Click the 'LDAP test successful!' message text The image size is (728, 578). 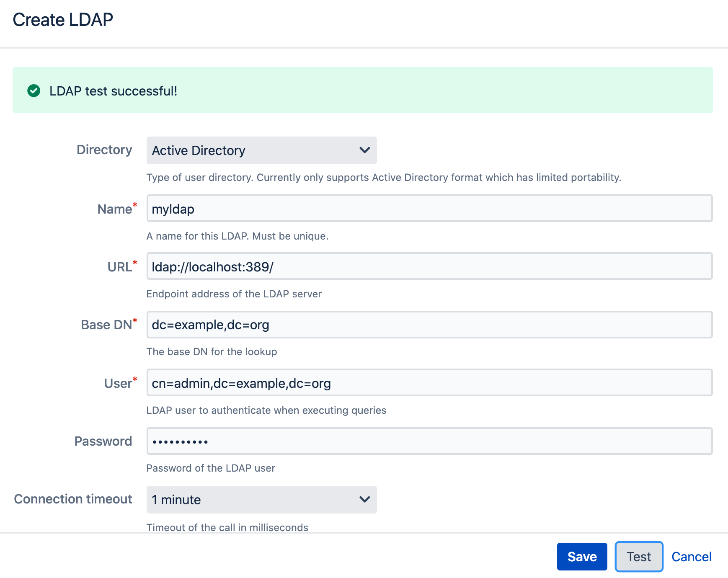point(113,91)
